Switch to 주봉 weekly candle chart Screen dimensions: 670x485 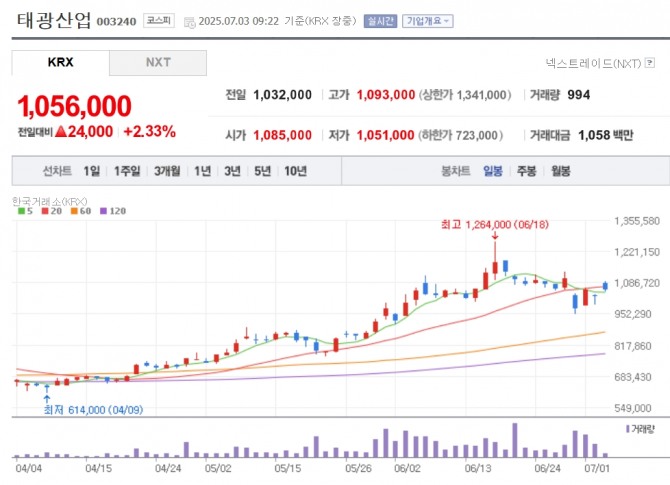coord(526,171)
